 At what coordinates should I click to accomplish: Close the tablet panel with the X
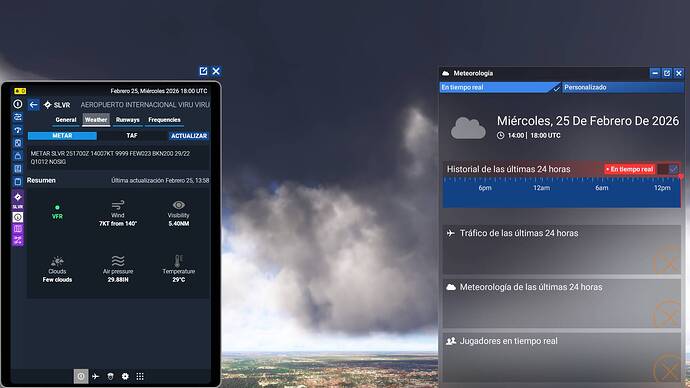coord(216,71)
